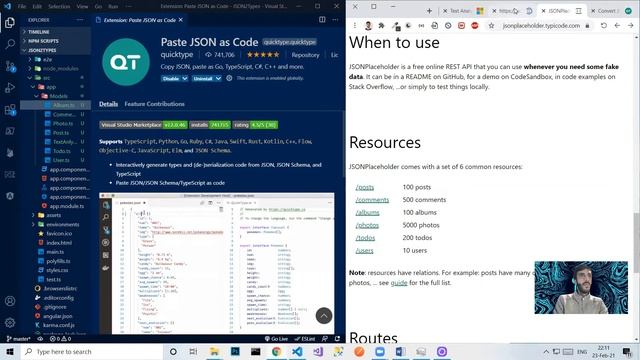Open Word from the taskbar
This screenshot has height=360, width=640.
400,351
